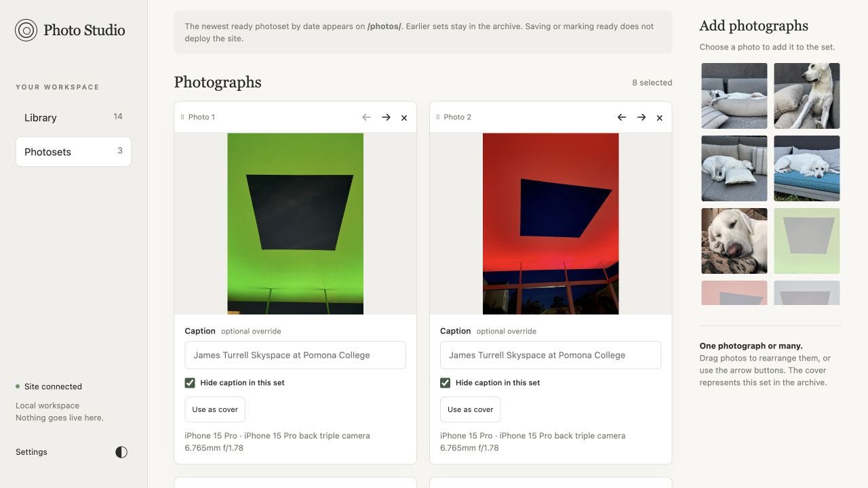Move Photo 2 backward with left arrow
Screen dimensions: 868x488
(622, 117)
